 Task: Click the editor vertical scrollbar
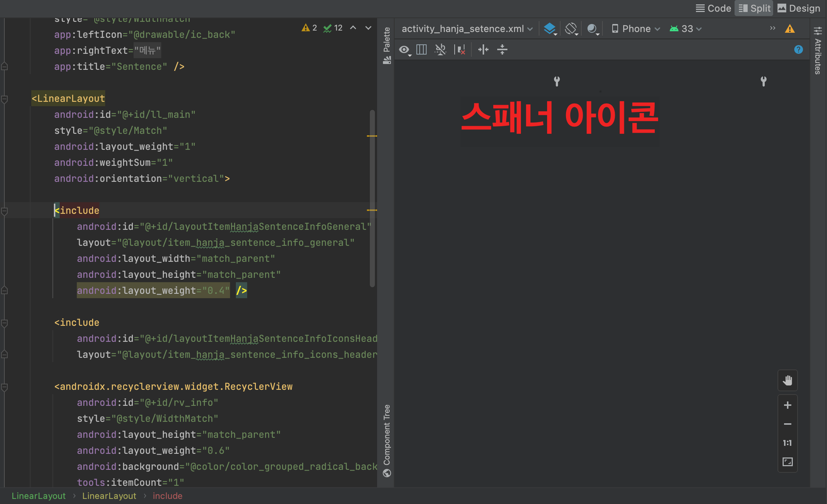372,198
